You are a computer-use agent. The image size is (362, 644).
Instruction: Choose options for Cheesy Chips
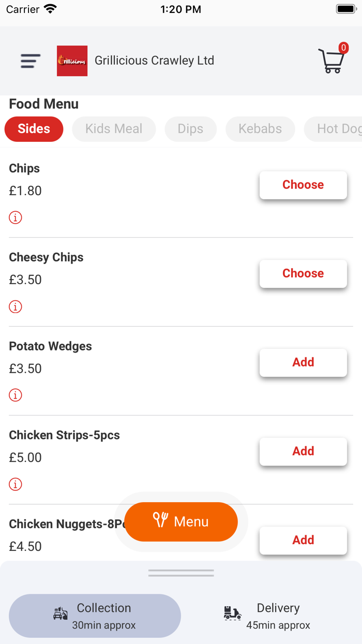303,273
